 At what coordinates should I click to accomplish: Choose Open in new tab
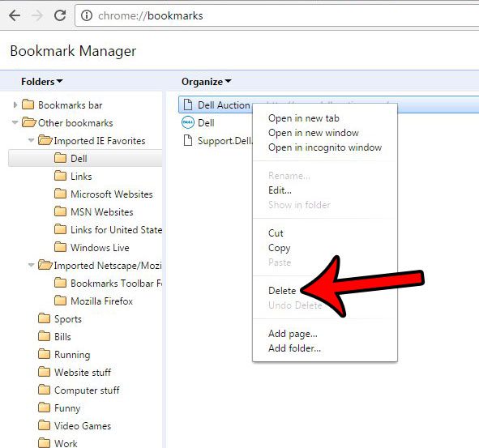coord(304,118)
